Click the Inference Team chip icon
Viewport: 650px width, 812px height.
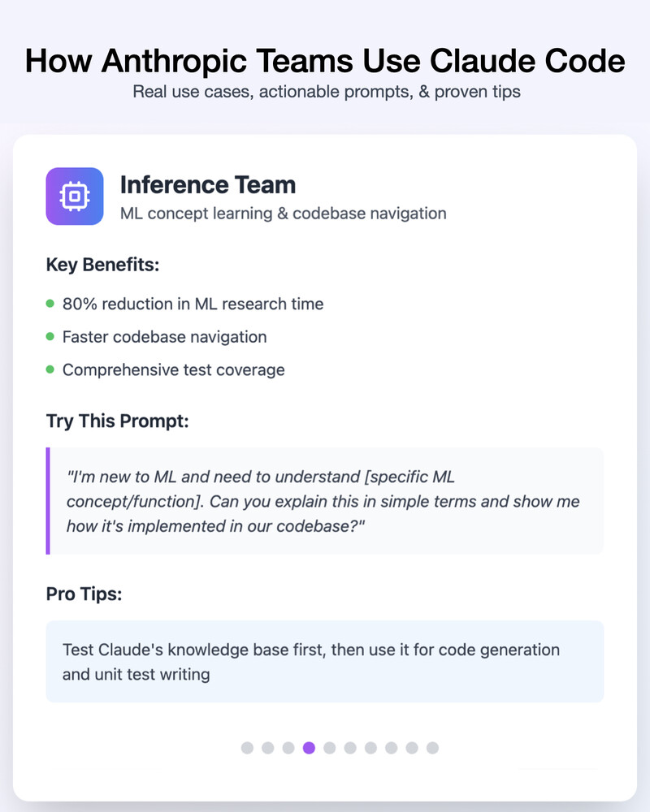click(75, 196)
